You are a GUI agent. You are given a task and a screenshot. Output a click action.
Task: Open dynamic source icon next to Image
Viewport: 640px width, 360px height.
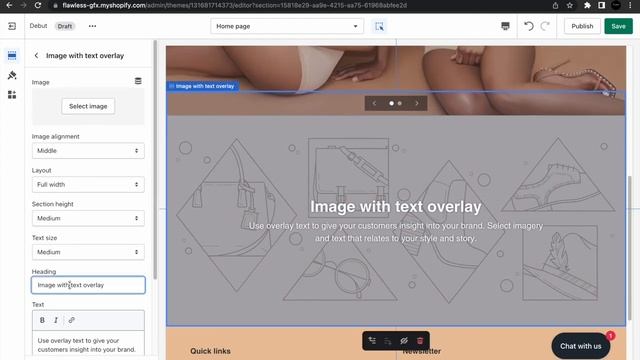tap(138, 81)
